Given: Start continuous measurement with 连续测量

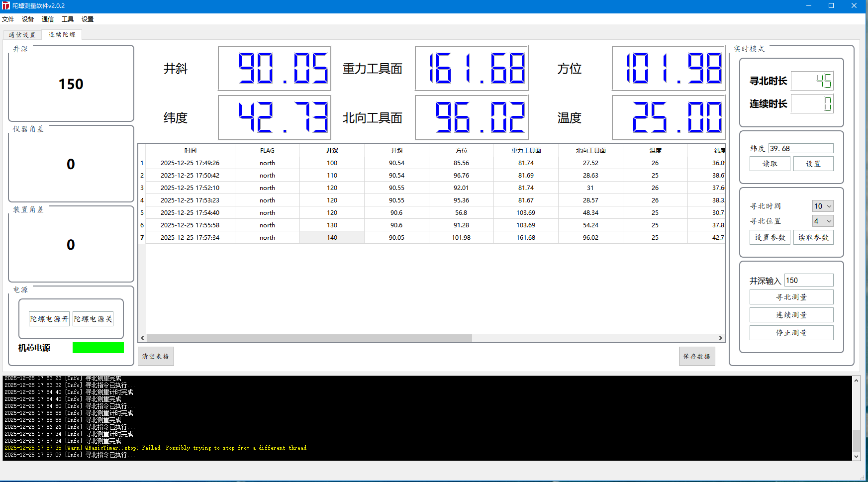Looking at the screenshot, I should point(791,315).
